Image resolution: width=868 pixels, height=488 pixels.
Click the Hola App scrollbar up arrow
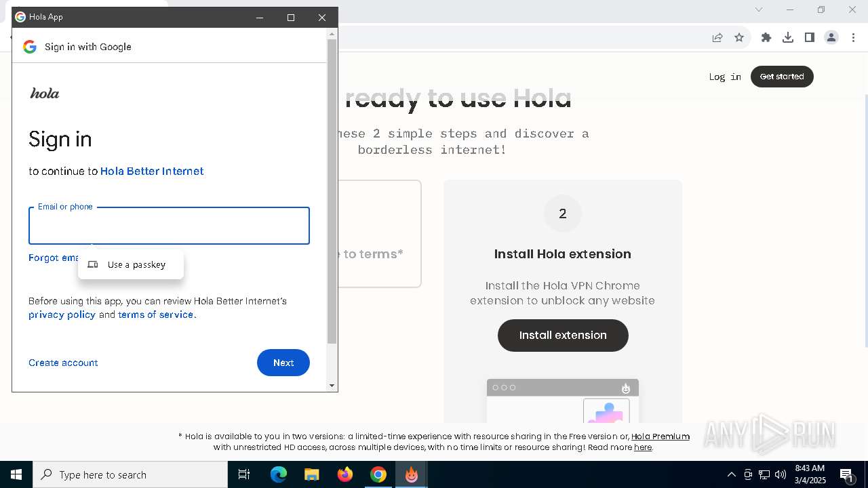point(332,34)
